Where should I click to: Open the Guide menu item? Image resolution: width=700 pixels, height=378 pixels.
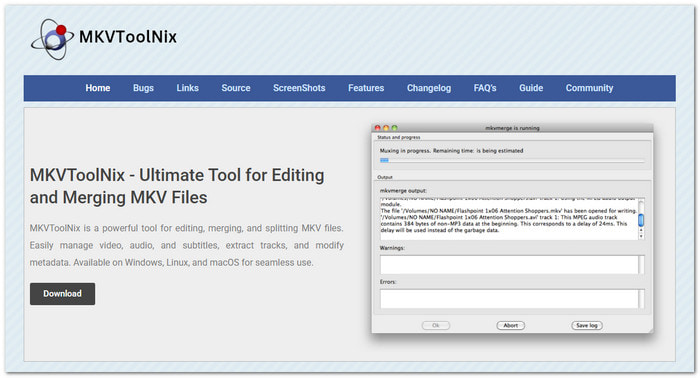[x=531, y=88]
